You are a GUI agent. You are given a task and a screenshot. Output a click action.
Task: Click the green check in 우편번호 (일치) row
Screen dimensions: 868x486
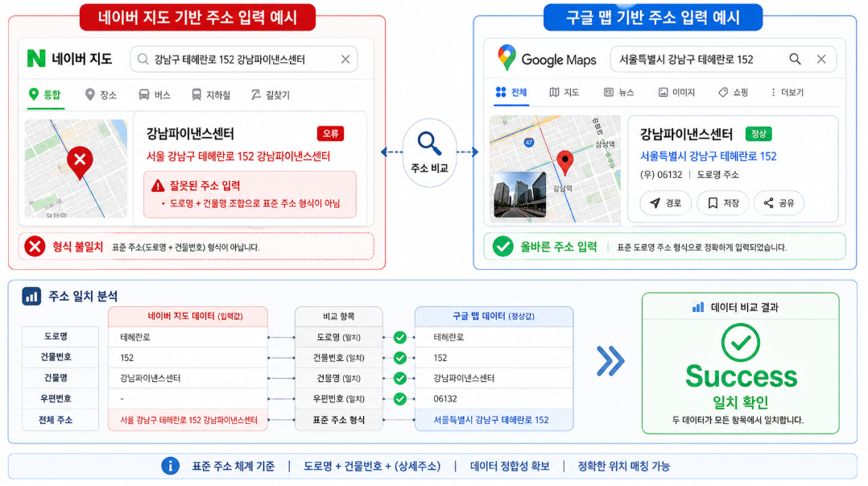(x=399, y=398)
